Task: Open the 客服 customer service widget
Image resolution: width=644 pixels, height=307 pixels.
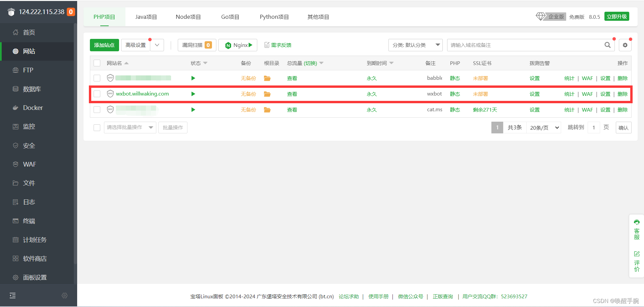Action: [x=637, y=230]
